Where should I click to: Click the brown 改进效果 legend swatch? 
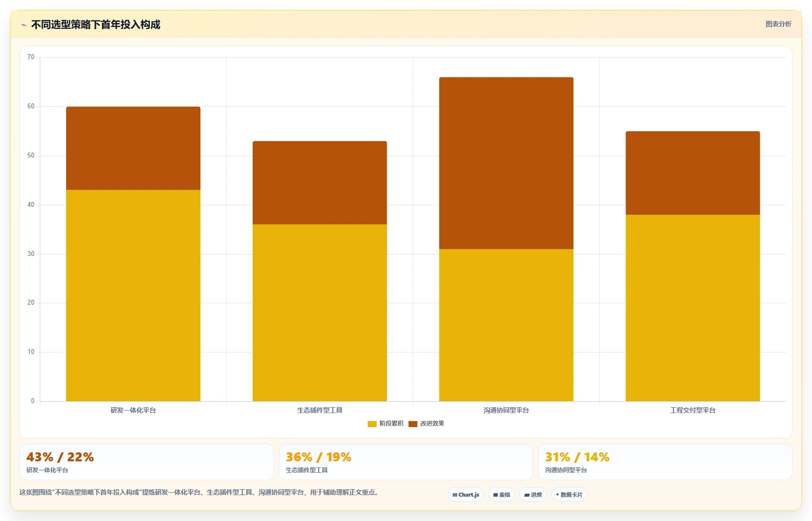click(413, 424)
